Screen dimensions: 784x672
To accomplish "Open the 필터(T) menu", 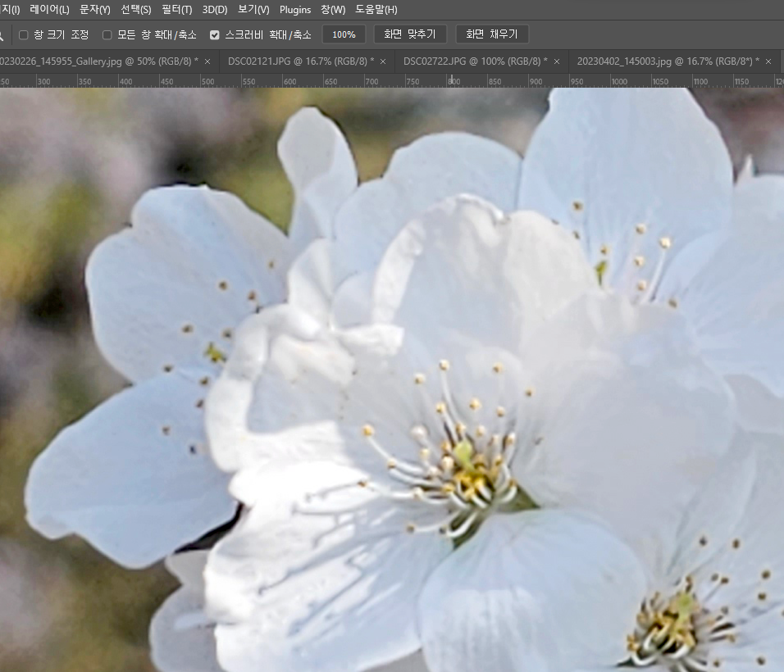I will [x=177, y=10].
